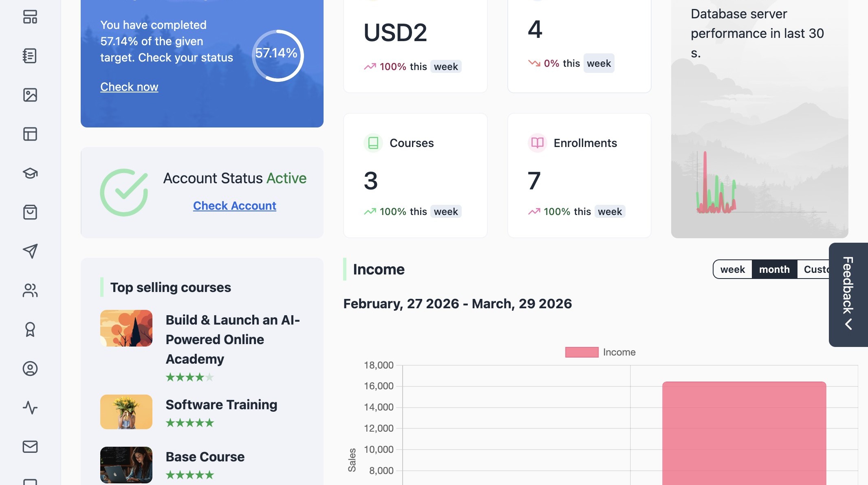Screen dimensions: 868x485
Task: Expand the Feedback side panel button
Action: [x=848, y=295]
